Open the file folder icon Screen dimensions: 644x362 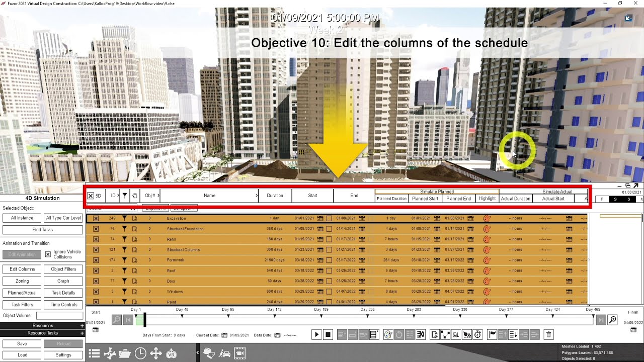click(x=125, y=353)
